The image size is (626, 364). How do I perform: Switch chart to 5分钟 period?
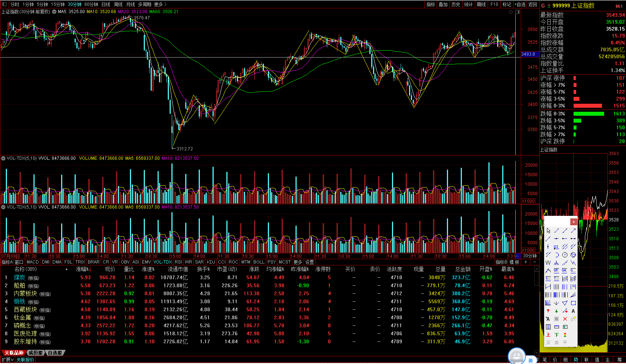[42, 4]
